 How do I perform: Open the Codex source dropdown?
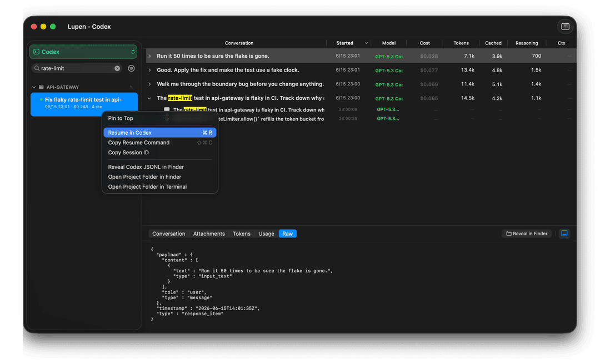click(83, 52)
